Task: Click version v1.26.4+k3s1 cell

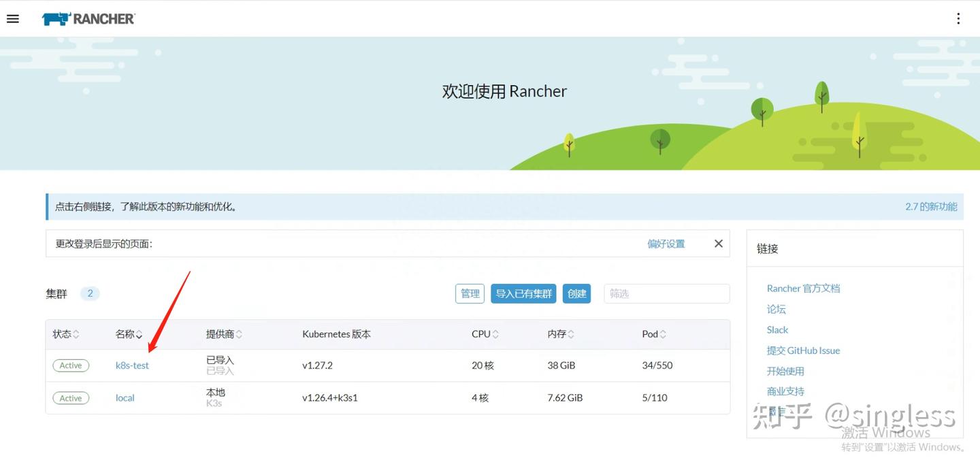Action: [330, 398]
